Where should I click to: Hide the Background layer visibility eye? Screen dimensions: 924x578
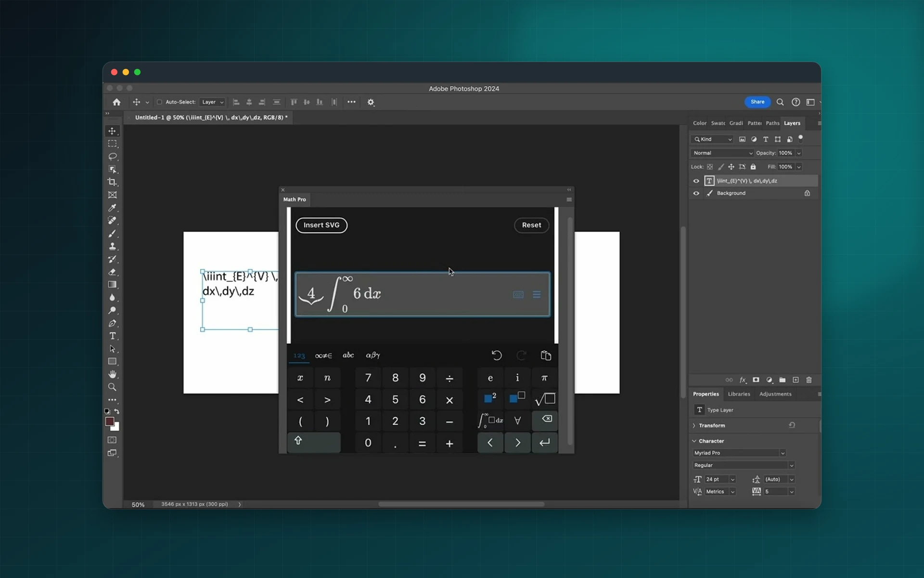696,193
